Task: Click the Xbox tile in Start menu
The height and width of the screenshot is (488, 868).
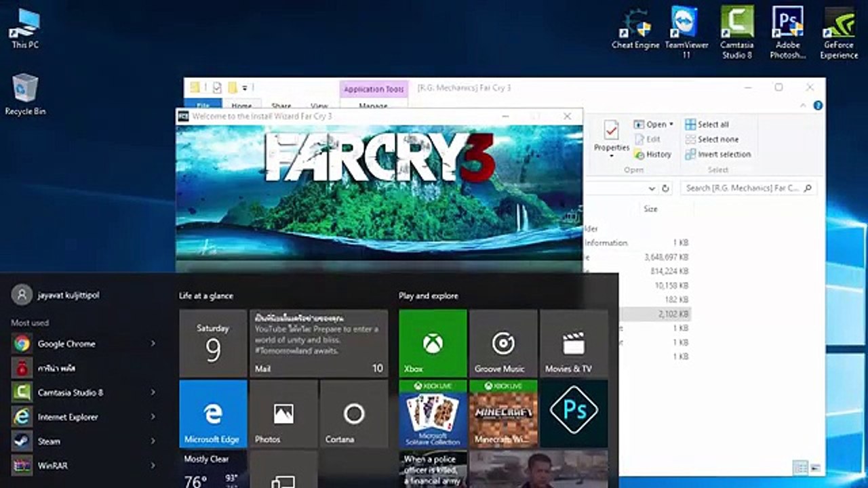Action: pos(433,343)
